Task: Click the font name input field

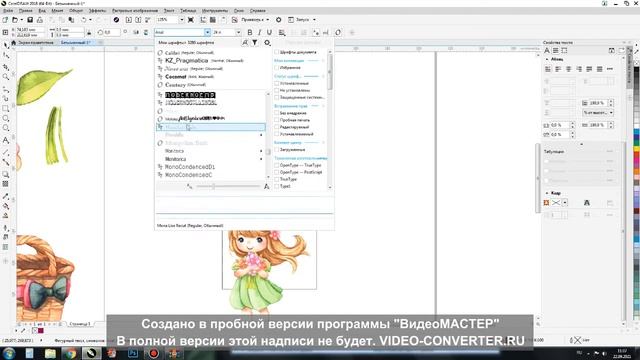Action: (179, 32)
